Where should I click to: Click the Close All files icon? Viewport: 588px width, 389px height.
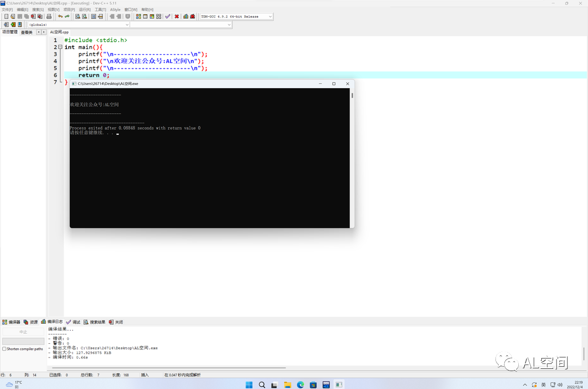[x=40, y=16]
